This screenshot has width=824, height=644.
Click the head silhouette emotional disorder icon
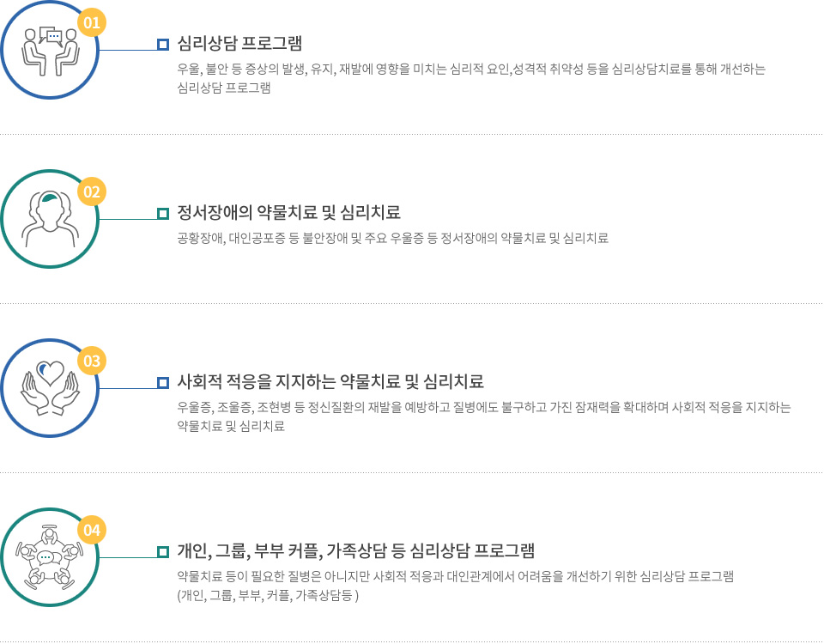click(x=50, y=219)
